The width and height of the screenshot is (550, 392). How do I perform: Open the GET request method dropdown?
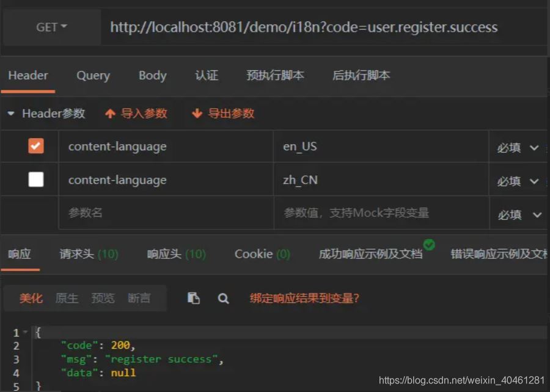pos(52,27)
